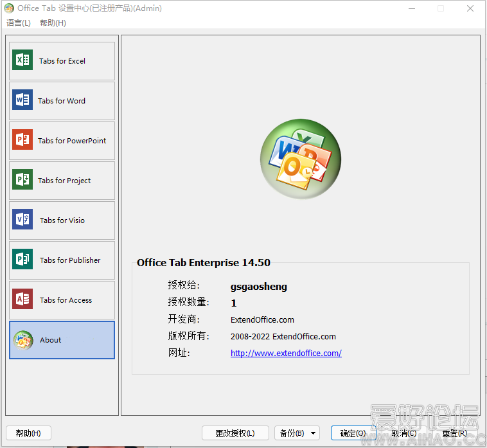Minimize the Office Tab settings window
This screenshot has height=448, width=487.
(x=412, y=8)
